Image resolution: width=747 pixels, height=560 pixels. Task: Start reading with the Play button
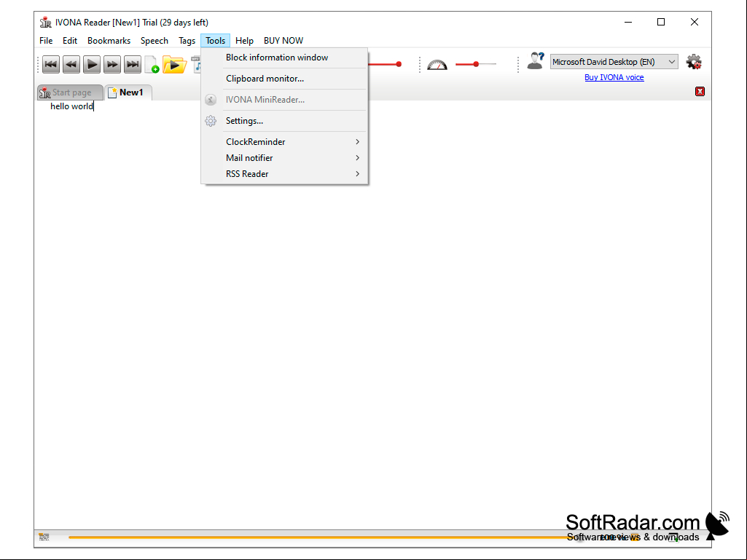click(x=92, y=64)
